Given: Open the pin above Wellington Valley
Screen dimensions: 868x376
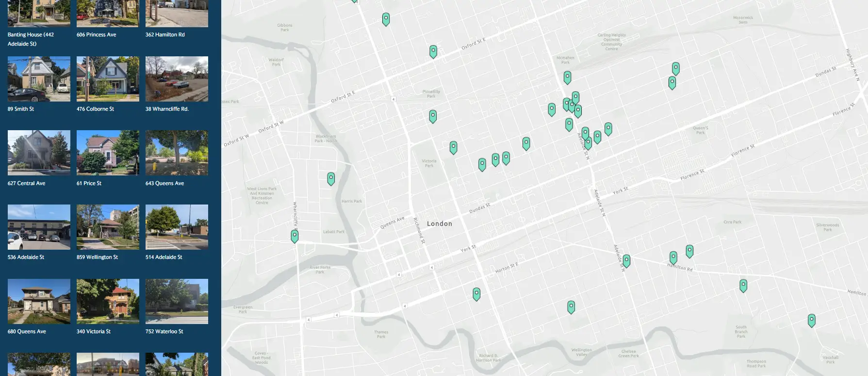Looking at the screenshot, I should [x=571, y=307].
